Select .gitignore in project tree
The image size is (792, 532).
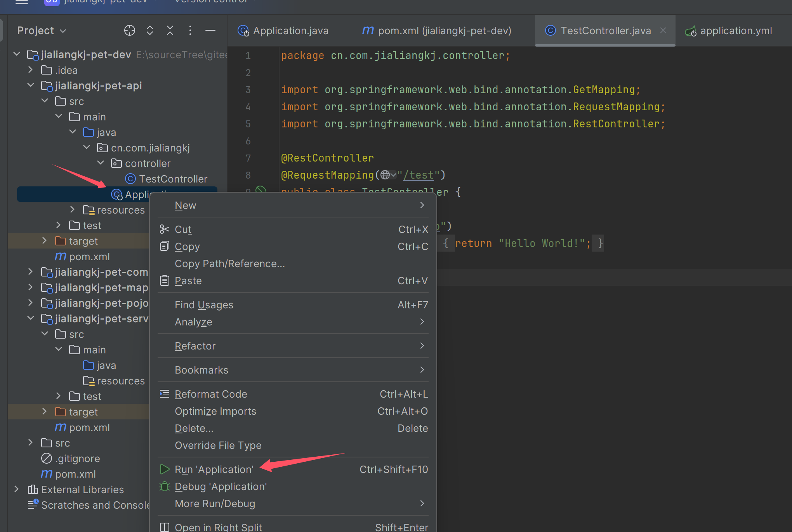(78, 458)
